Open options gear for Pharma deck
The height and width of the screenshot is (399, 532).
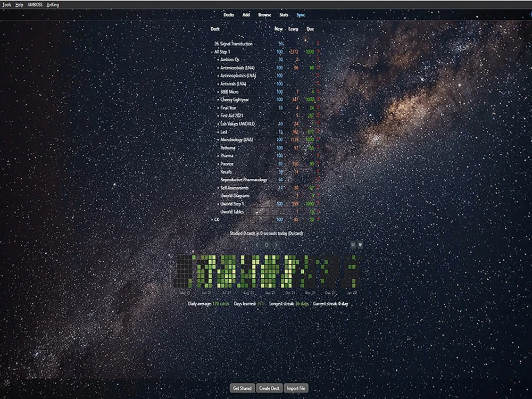click(x=318, y=156)
